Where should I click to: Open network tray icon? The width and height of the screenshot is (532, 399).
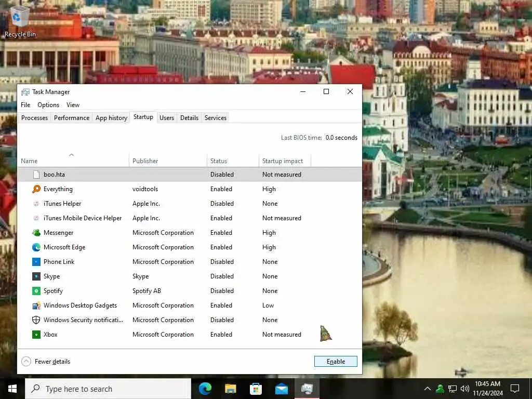(453, 389)
